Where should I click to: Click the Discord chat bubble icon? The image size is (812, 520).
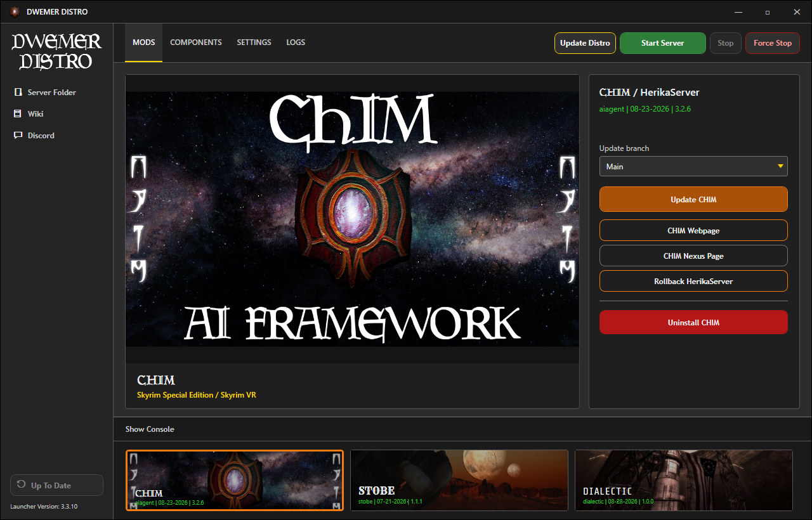click(18, 136)
